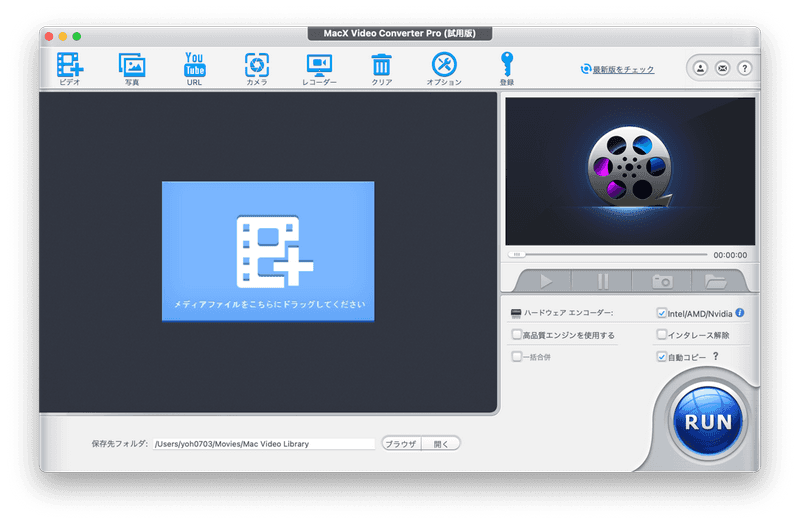The width and height of the screenshot is (800, 524).
Task: Uncheck the Intel/AMD/Nvidia hardware encoder checkbox
Action: coord(661,313)
